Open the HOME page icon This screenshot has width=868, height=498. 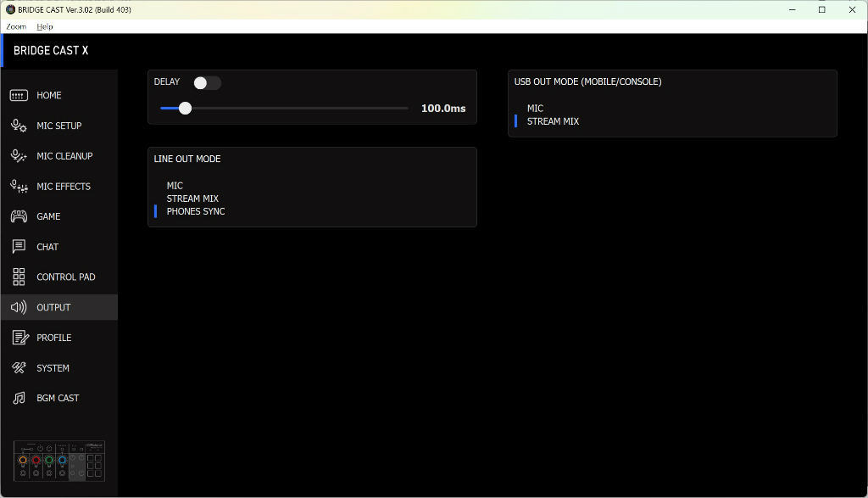pos(19,95)
